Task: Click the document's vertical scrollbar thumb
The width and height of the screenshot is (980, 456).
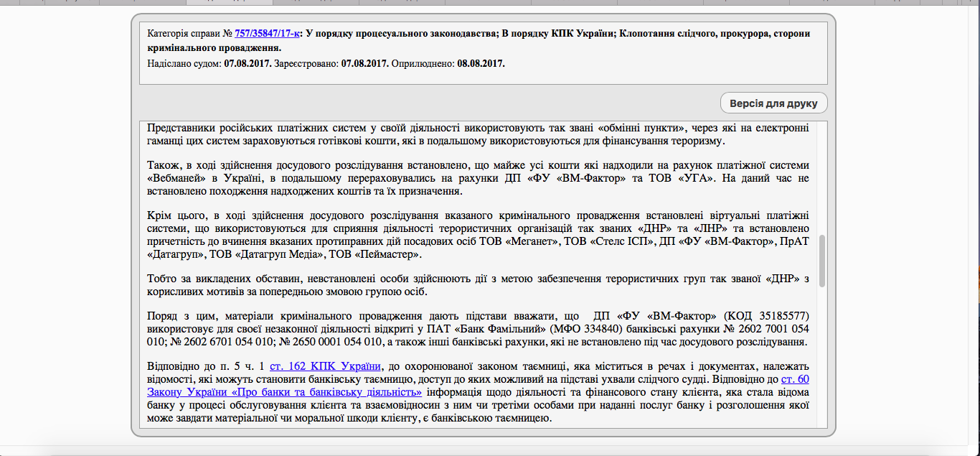Action: tap(822, 261)
